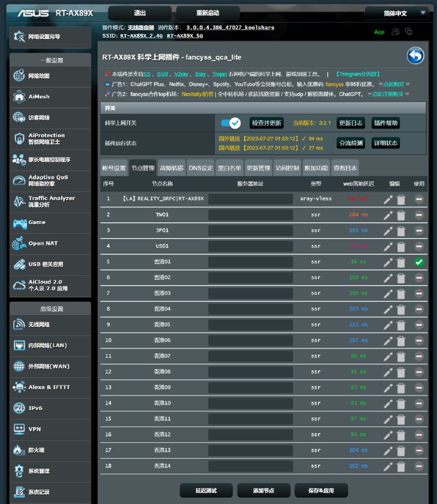Switch to the 黑白名单 tab
Screen dimensions: 437x504
229,168
